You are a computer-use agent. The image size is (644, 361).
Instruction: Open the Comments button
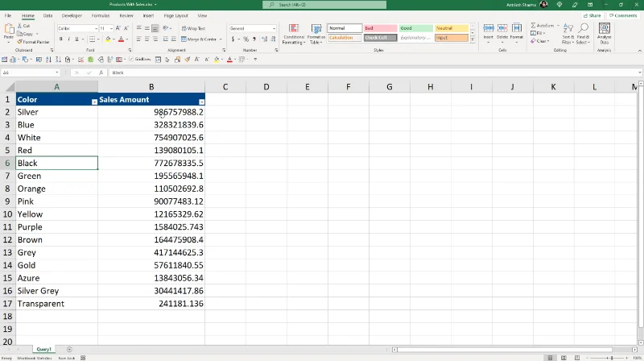(623, 15)
